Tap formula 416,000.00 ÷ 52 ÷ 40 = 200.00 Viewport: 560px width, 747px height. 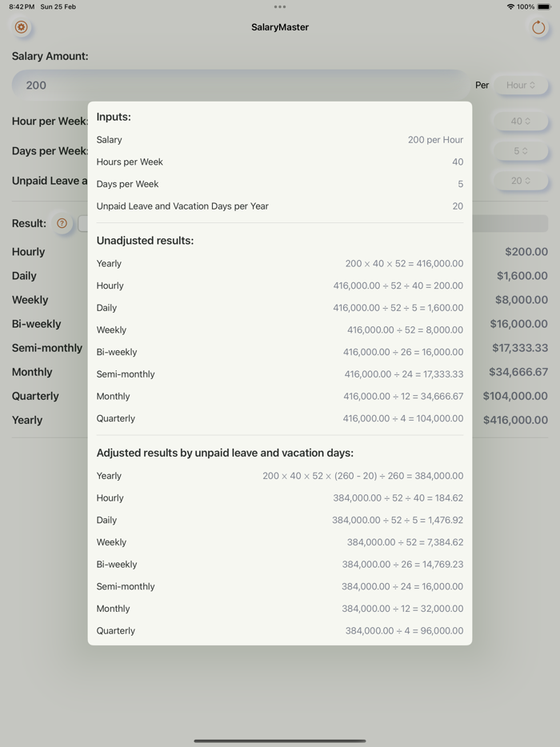(x=398, y=286)
